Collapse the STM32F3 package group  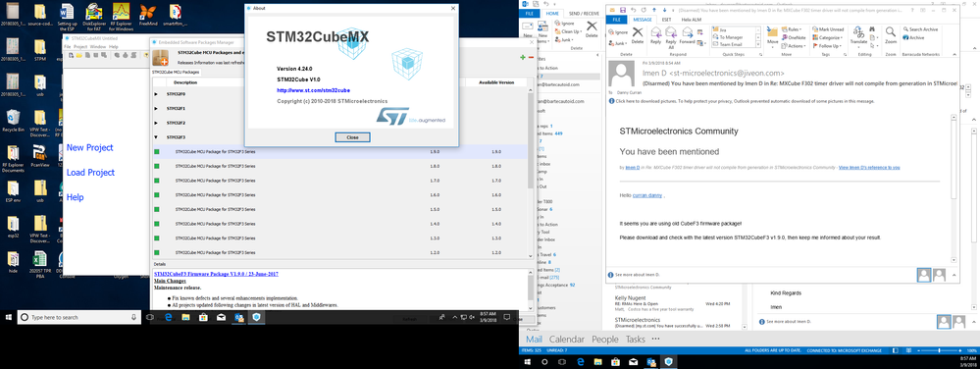point(156,137)
